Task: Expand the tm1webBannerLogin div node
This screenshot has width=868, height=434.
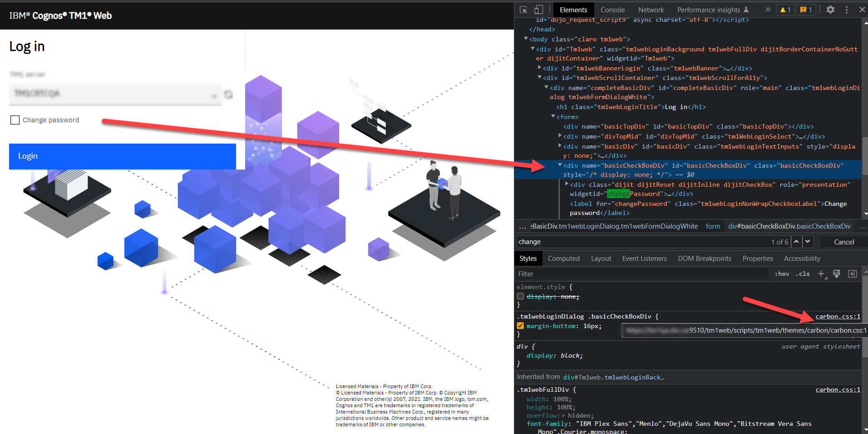Action: 539,68
